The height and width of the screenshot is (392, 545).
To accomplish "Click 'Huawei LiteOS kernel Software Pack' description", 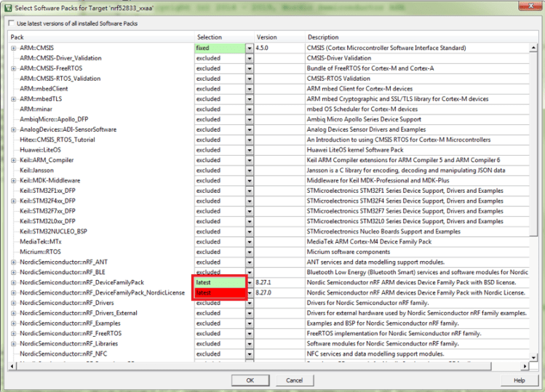I will click(355, 150).
